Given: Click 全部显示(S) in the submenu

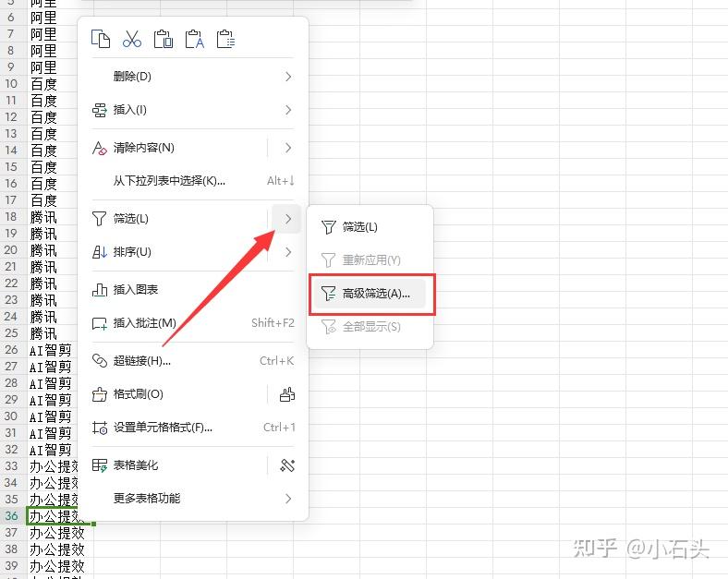Looking at the screenshot, I should coord(370,327).
